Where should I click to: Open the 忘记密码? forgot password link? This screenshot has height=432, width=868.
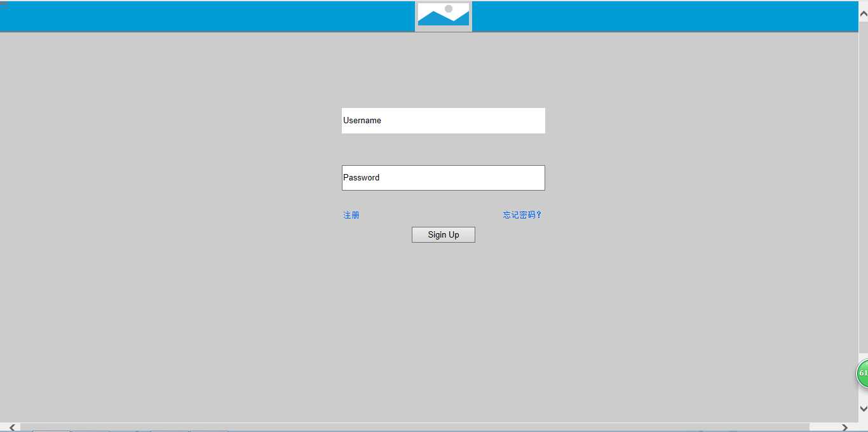click(x=522, y=215)
